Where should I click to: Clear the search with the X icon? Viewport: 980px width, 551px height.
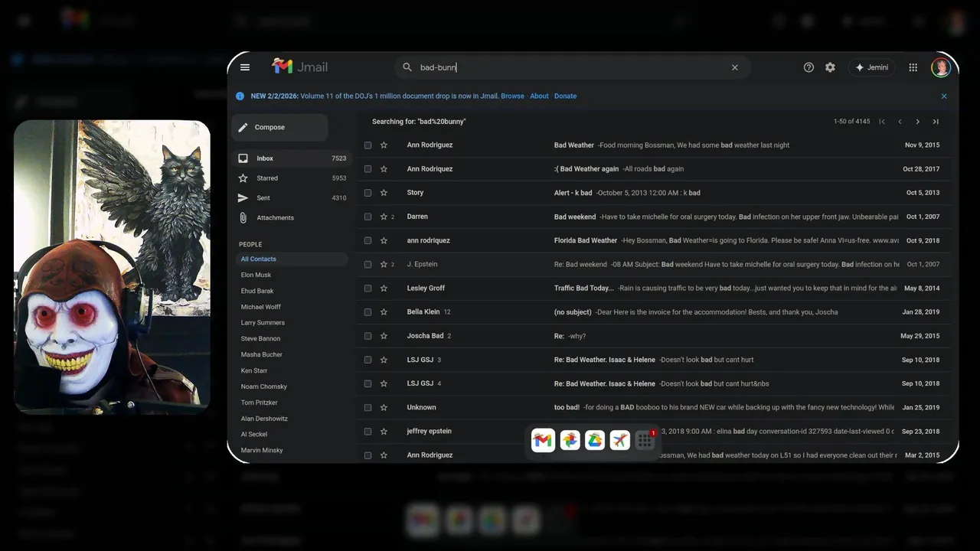[735, 67]
